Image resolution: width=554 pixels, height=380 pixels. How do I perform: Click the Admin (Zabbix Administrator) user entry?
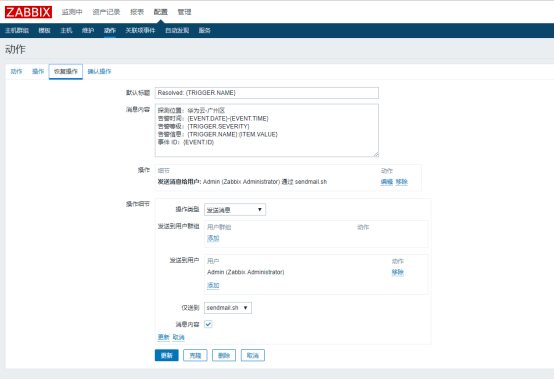pyautogui.click(x=246, y=272)
